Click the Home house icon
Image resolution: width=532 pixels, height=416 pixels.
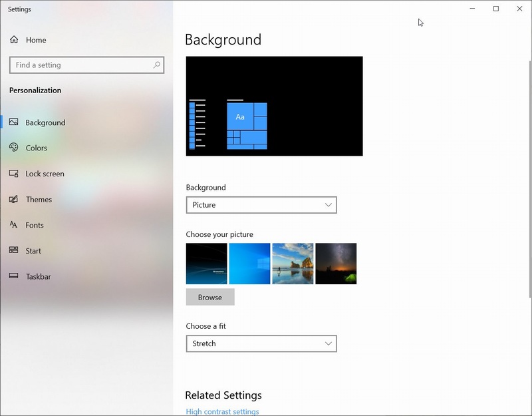pyautogui.click(x=14, y=40)
